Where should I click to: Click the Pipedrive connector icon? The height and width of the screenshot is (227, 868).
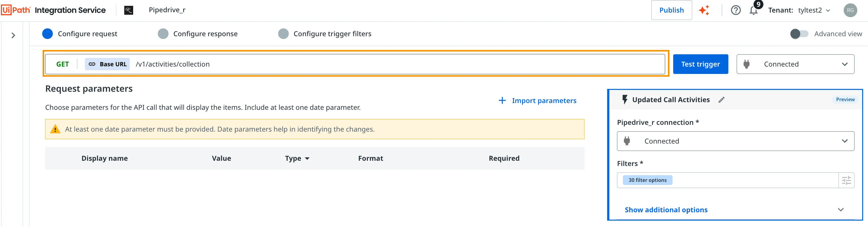pyautogui.click(x=129, y=10)
